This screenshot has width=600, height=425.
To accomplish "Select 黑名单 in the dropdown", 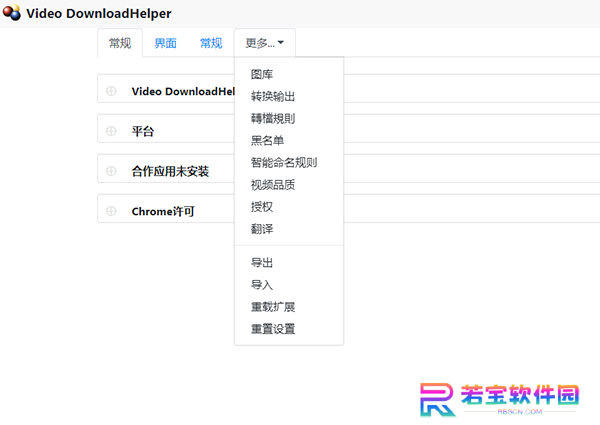I will pos(289,141).
